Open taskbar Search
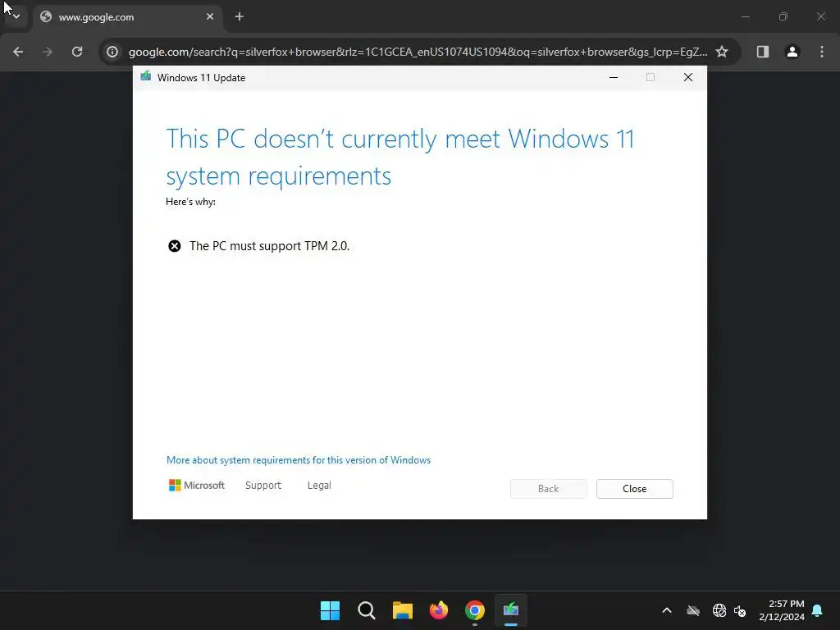Image resolution: width=840 pixels, height=630 pixels. point(367,610)
